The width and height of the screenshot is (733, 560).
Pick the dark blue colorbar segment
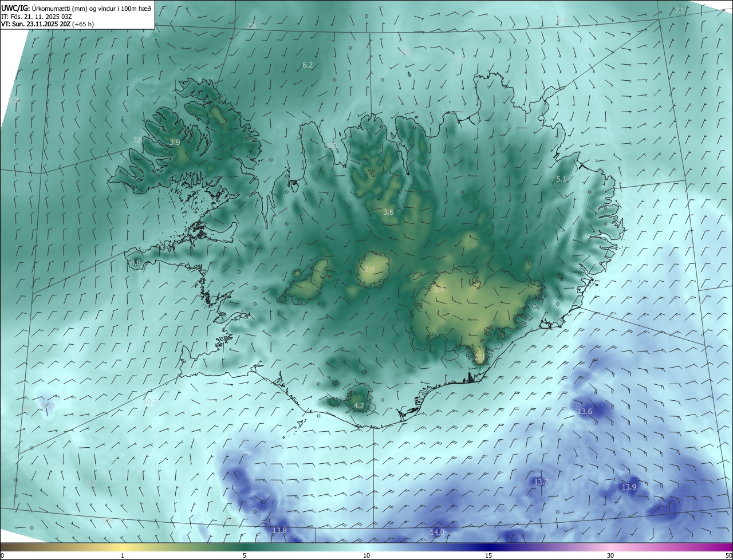[x=488, y=547]
